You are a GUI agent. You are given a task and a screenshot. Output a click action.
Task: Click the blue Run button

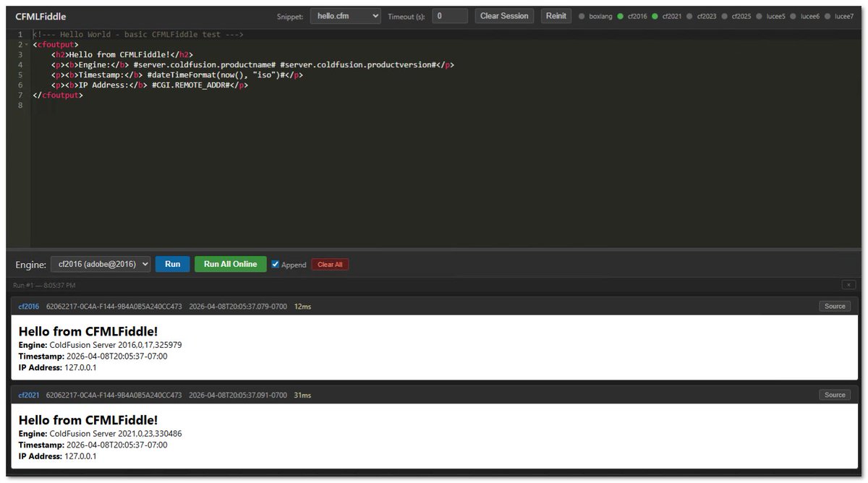[172, 264]
